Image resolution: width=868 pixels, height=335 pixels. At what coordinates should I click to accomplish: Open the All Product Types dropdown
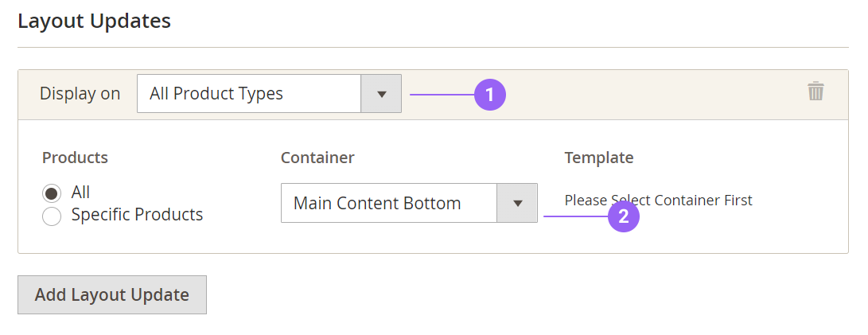(249, 94)
